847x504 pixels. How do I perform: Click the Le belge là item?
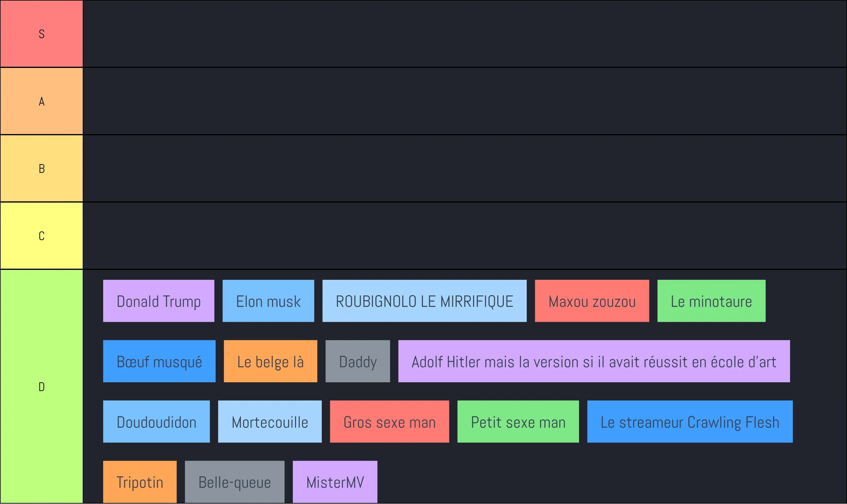270,361
